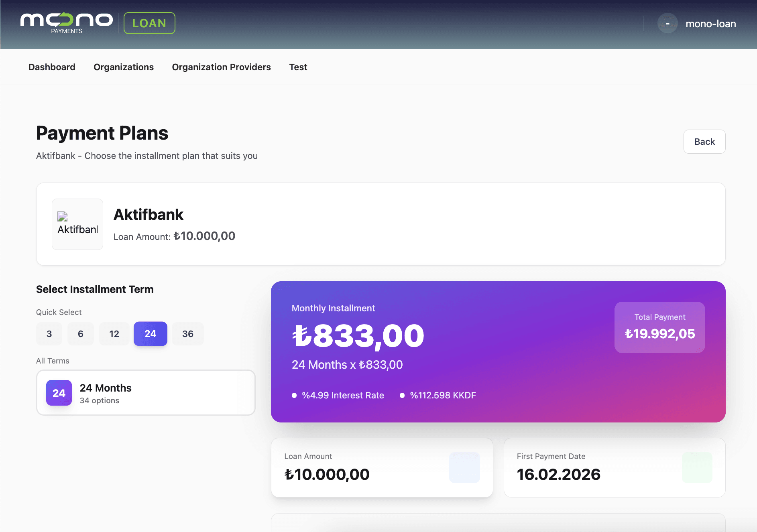Select the highlighted 24-month quick option
Image resolution: width=757 pixels, height=532 pixels.
pyautogui.click(x=150, y=333)
